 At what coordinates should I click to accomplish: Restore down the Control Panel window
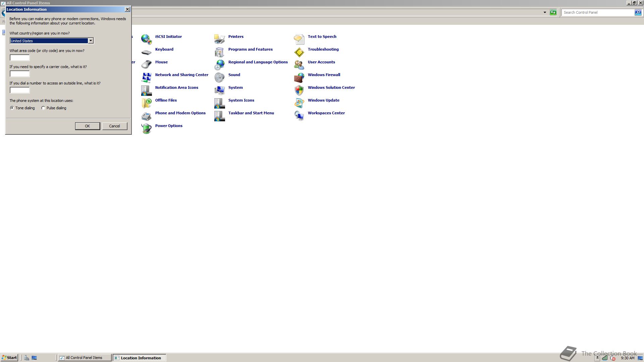(x=634, y=3)
